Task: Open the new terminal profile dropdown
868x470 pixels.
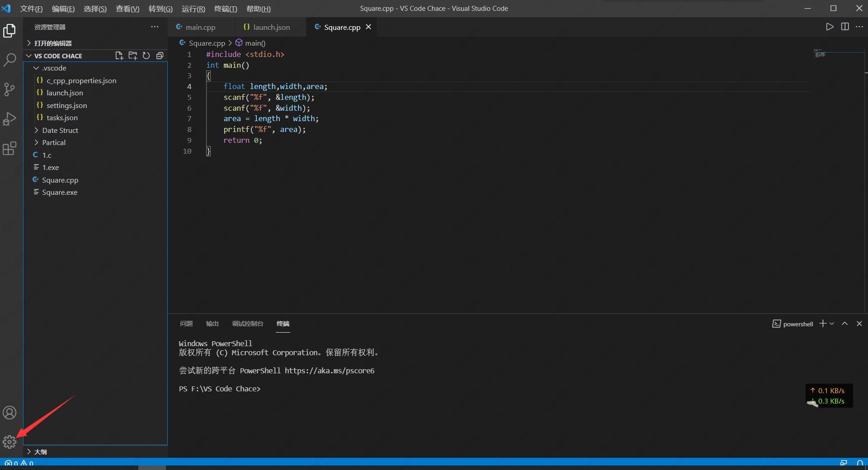Action: pos(832,324)
